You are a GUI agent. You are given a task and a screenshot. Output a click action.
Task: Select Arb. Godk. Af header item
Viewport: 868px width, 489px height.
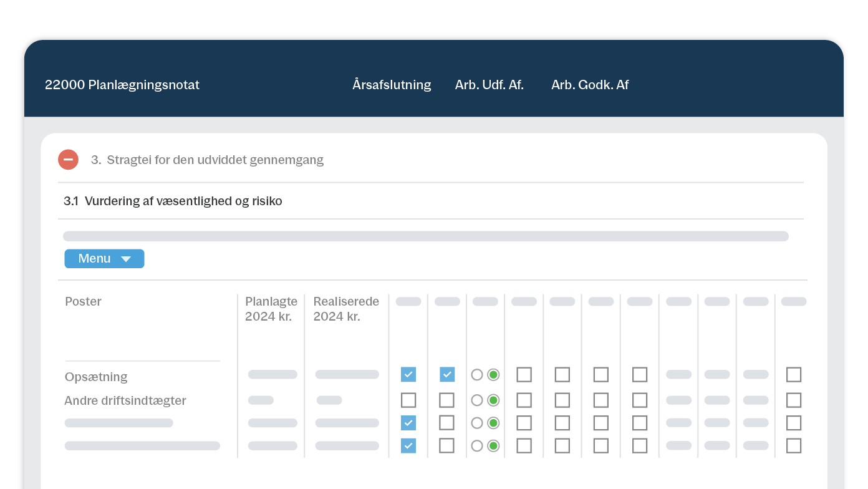589,85
